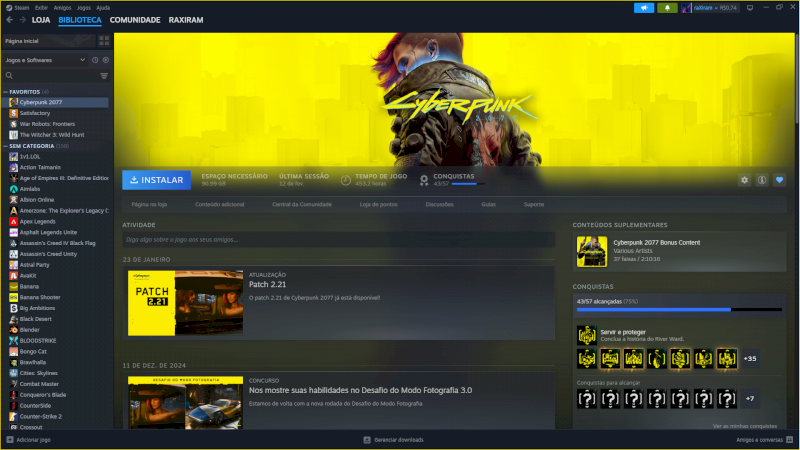Image resolution: width=800 pixels, height=450 pixels.
Task: Open game settings gear icon
Action: (x=744, y=180)
